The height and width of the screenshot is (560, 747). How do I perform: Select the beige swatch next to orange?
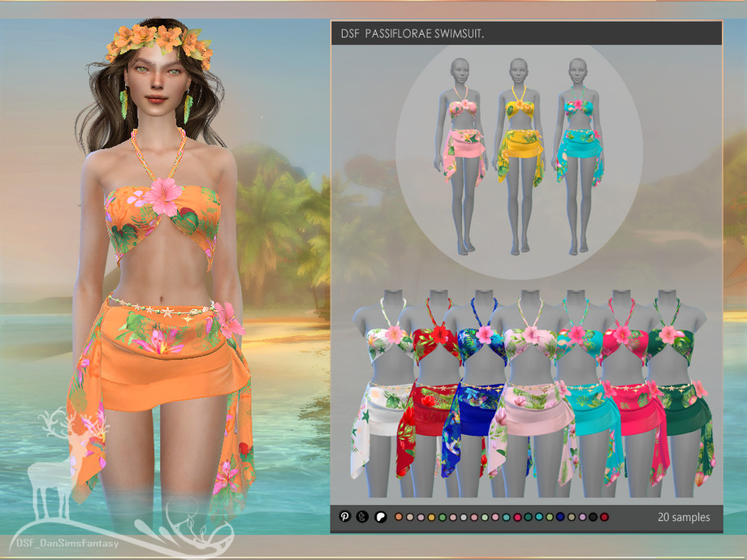410,517
